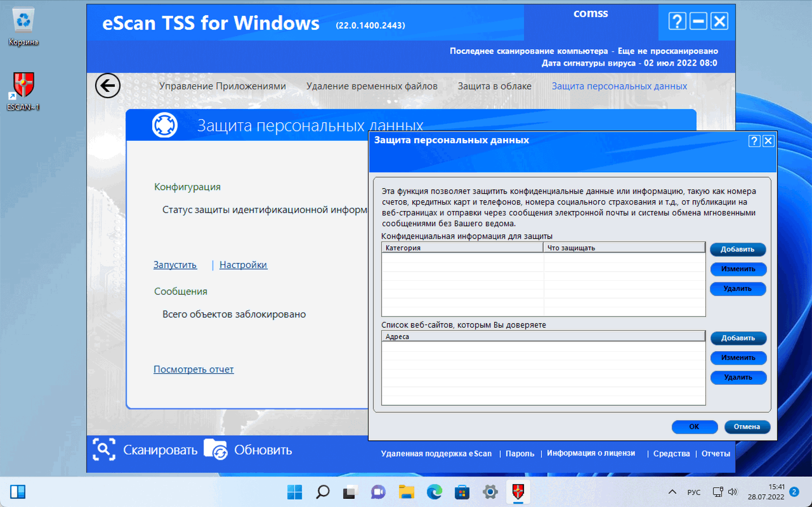The height and width of the screenshot is (507, 812).
Task: Launch Microsoft Edge from taskbar
Action: (x=434, y=492)
